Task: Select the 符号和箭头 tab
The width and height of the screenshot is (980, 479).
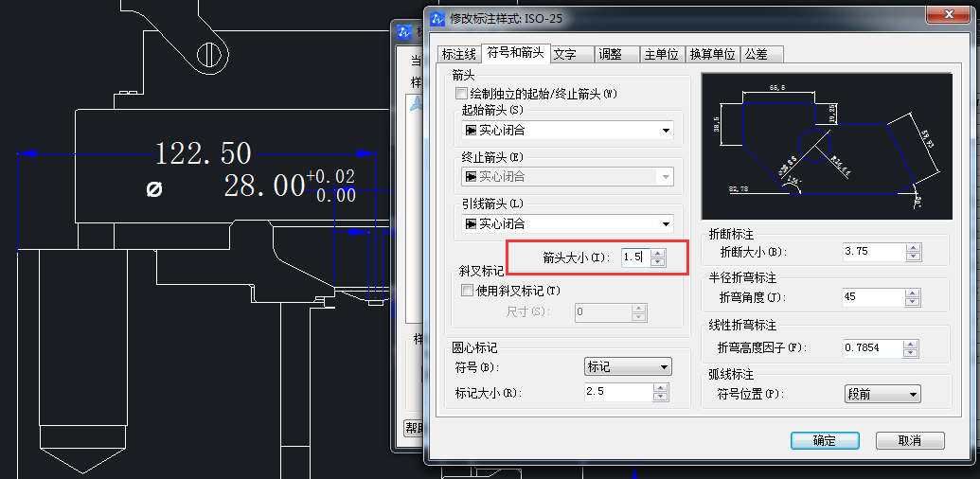Action: tap(516, 53)
